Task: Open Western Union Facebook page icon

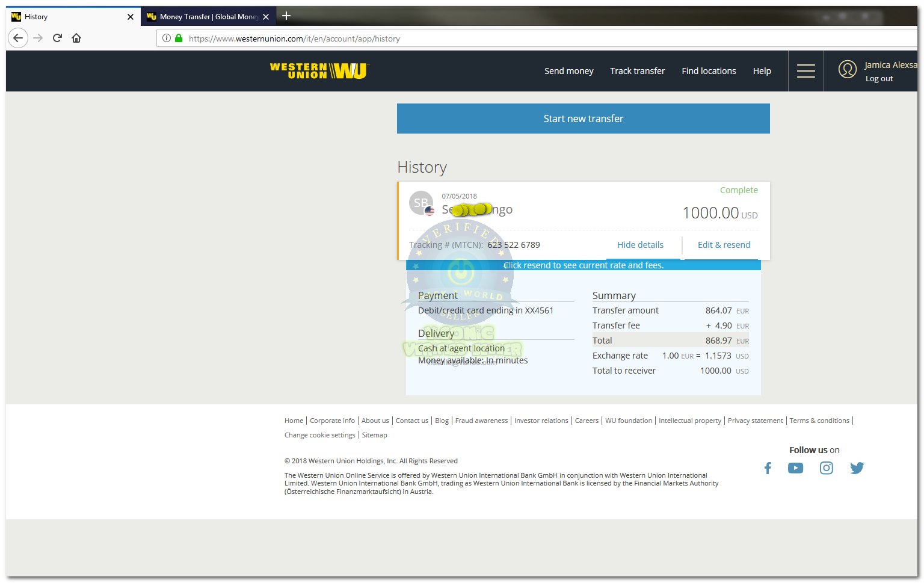Action: pyautogui.click(x=768, y=468)
